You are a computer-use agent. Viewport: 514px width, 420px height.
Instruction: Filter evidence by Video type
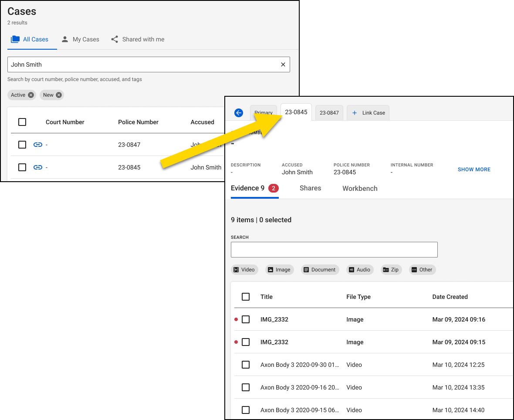coord(244,270)
